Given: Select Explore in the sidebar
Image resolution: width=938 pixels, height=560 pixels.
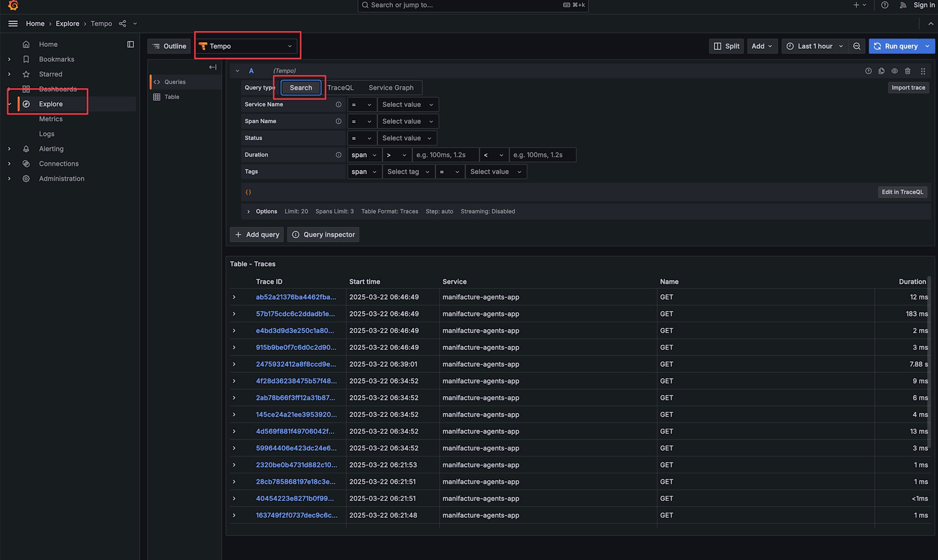Looking at the screenshot, I should pyautogui.click(x=51, y=104).
